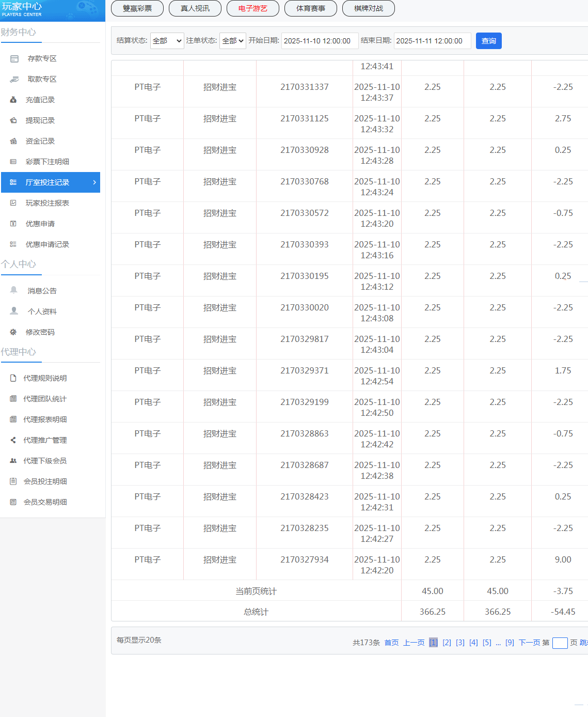Click the 开始日期 date input field
Screen dimensions: 588x717
point(320,41)
